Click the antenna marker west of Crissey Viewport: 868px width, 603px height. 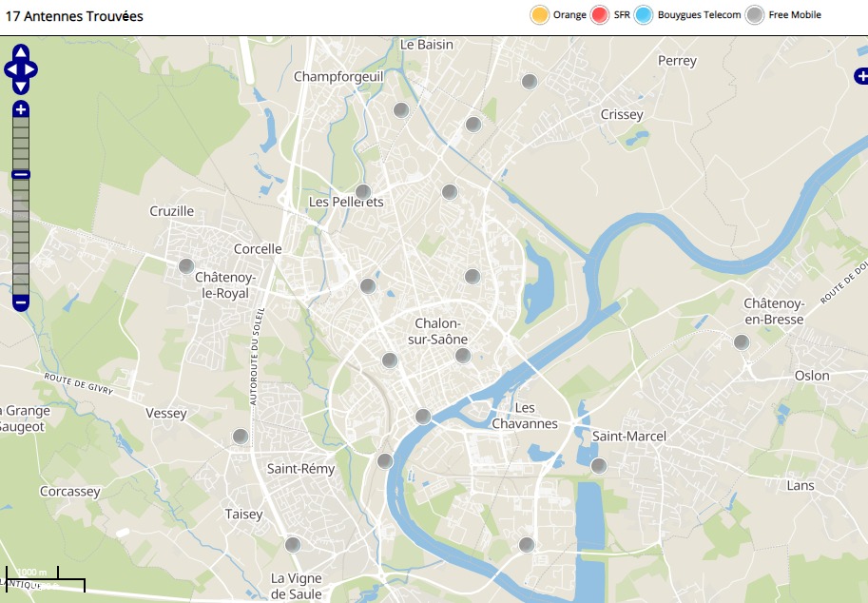click(x=530, y=81)
